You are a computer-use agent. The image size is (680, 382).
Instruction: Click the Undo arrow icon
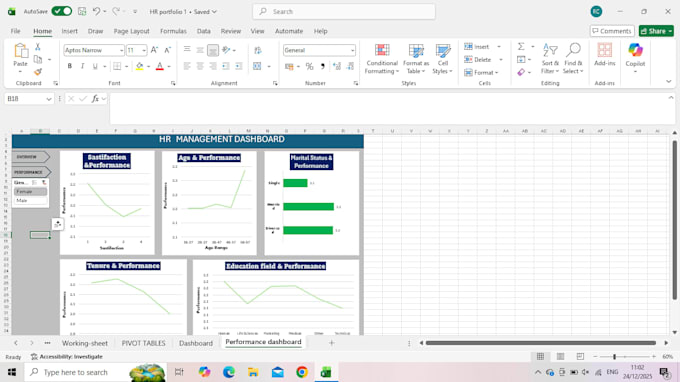(97, 11)
